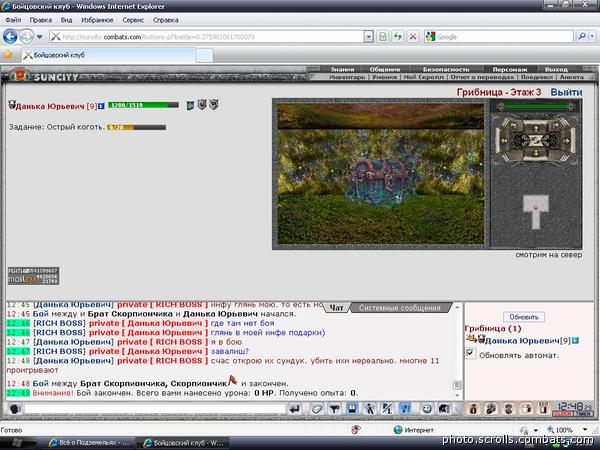Click the green bar above the navigation pad

[536, 107]
